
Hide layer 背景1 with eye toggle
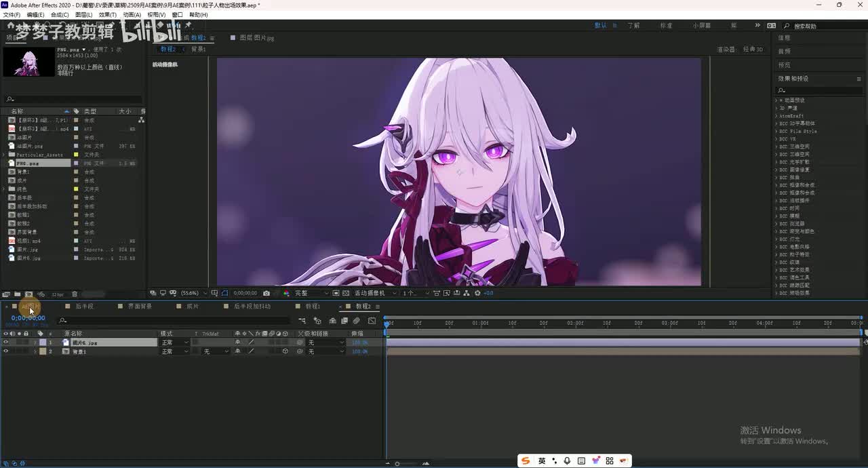[5, 351]
